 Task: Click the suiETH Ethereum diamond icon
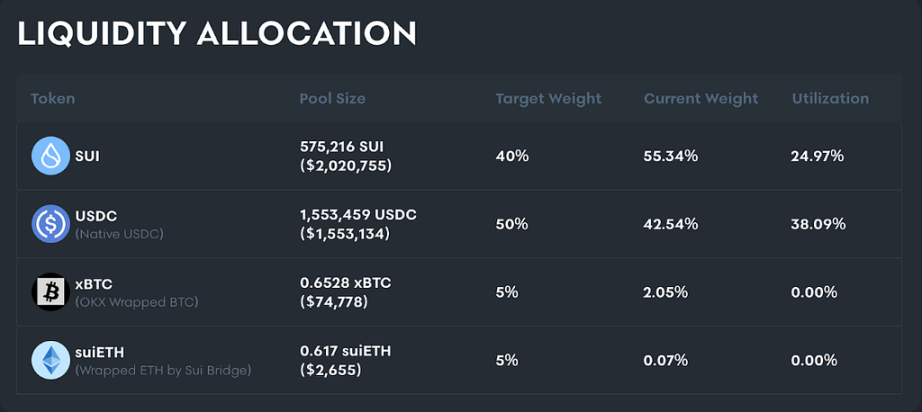[49, 360]
